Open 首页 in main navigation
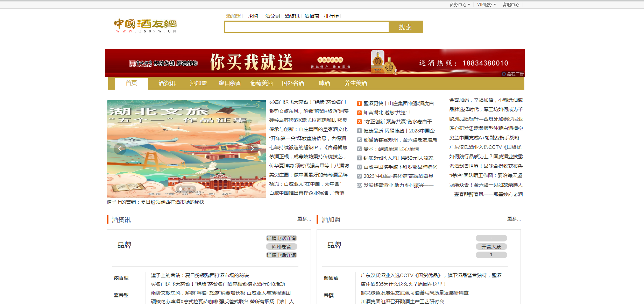 132,83
